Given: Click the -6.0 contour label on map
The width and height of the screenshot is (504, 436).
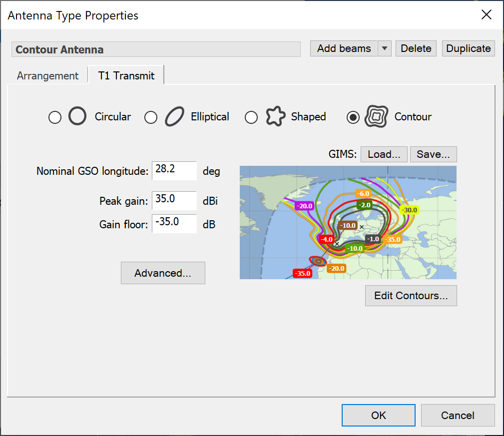Looking at the screenshot, I should pyautogui.click(x=364, y=193).
